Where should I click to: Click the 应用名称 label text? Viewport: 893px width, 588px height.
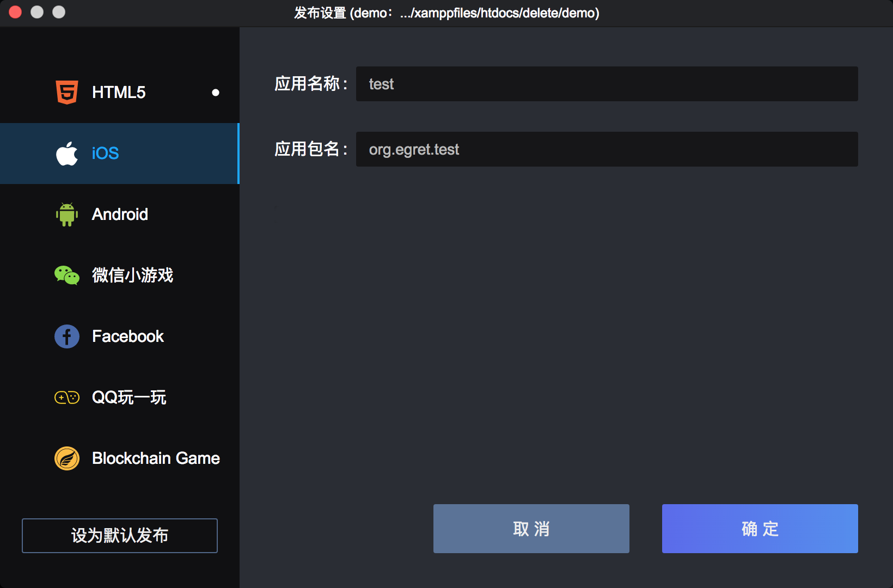[x=311, y=84]
